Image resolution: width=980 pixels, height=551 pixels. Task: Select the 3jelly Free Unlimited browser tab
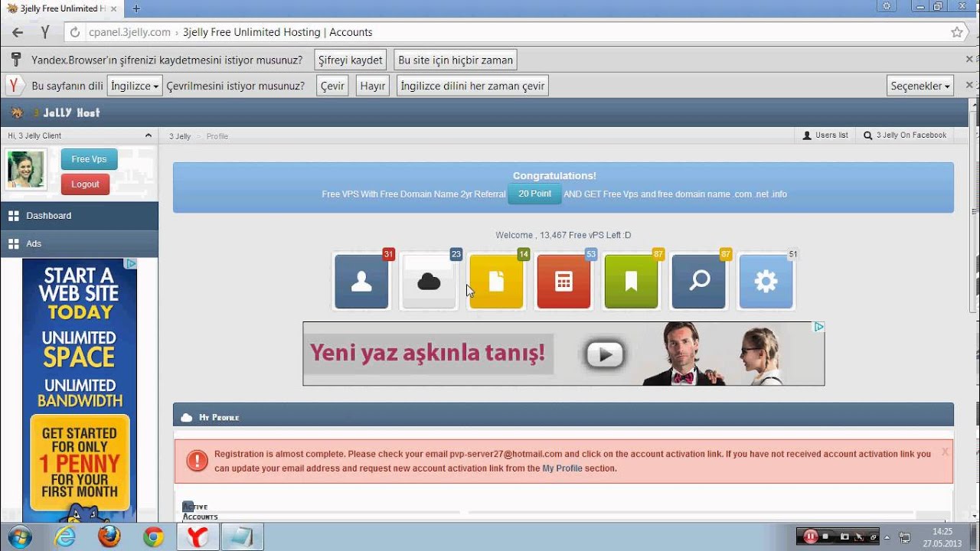(61, 8)
